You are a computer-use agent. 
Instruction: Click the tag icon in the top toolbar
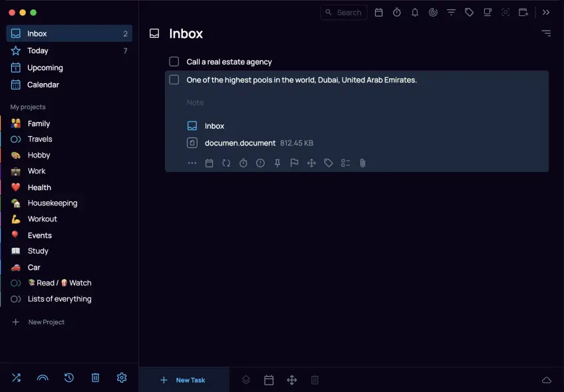click(x=470, y=13)
